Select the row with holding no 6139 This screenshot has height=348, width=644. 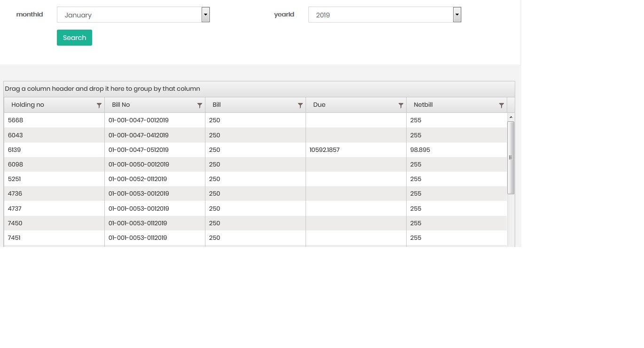point(15,150)
